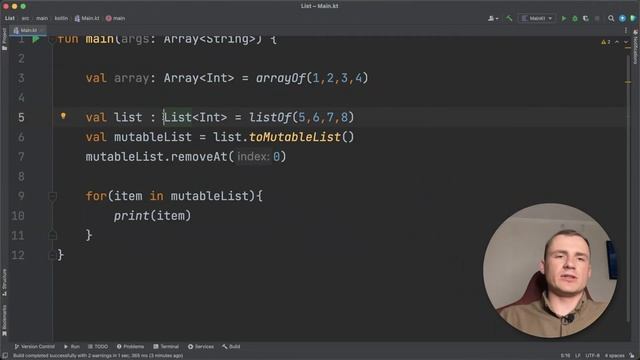Run with coverage using the shield icon
Screen dimensions: 640x360
pyautogui.click(x=586, y=18)
